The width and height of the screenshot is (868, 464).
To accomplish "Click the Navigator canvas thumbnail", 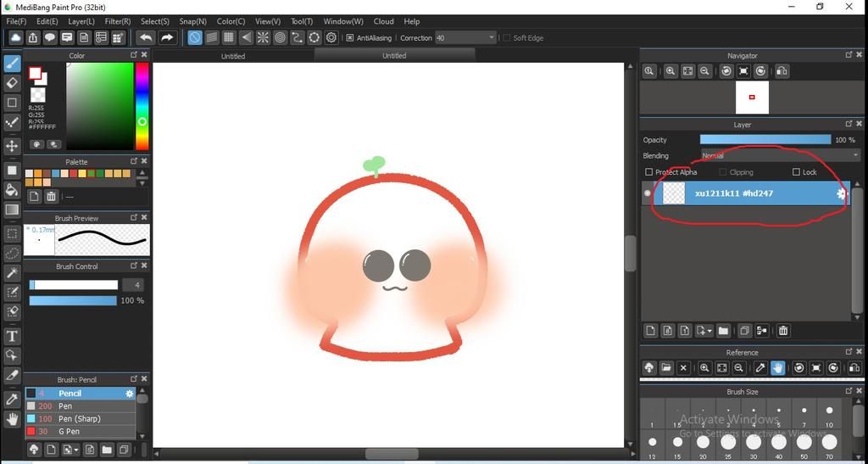I will point(752,98).
